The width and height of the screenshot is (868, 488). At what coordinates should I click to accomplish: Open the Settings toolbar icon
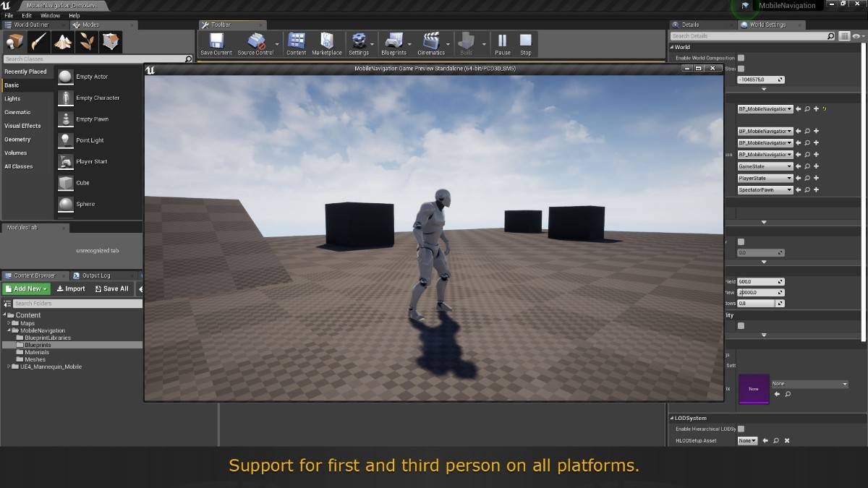359,40
